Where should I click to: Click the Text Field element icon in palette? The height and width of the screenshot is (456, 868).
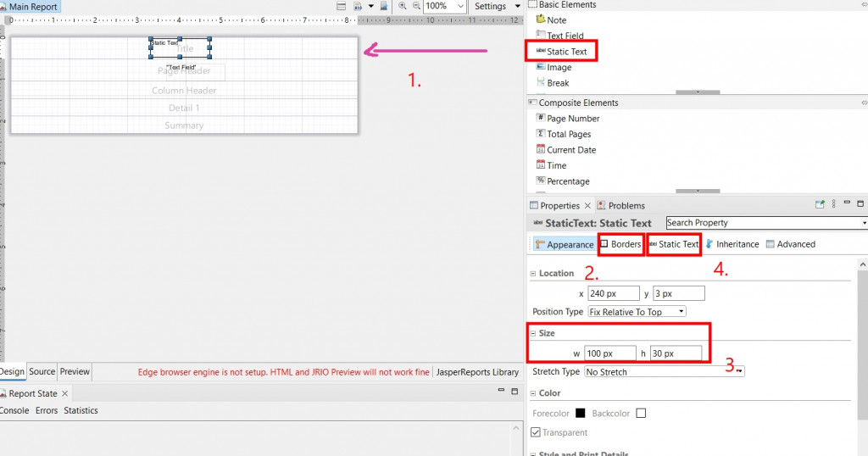pyautogui.click(x=541, y=35)
